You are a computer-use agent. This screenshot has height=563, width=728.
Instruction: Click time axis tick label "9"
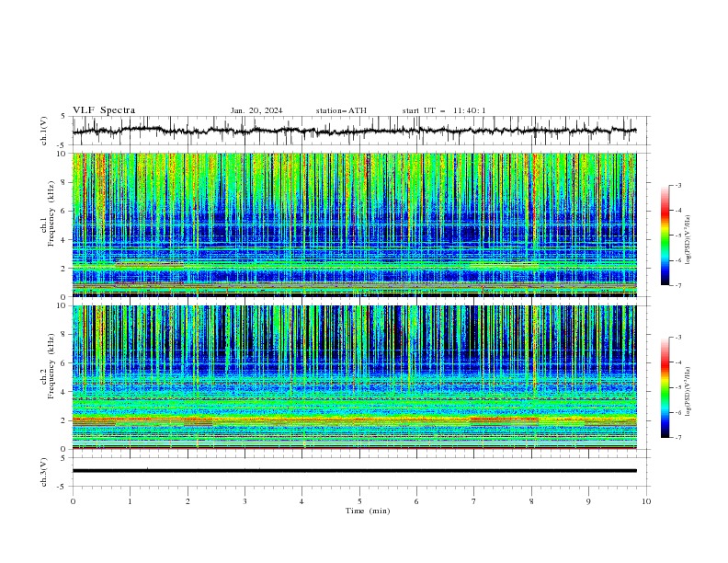pos(588,501)
